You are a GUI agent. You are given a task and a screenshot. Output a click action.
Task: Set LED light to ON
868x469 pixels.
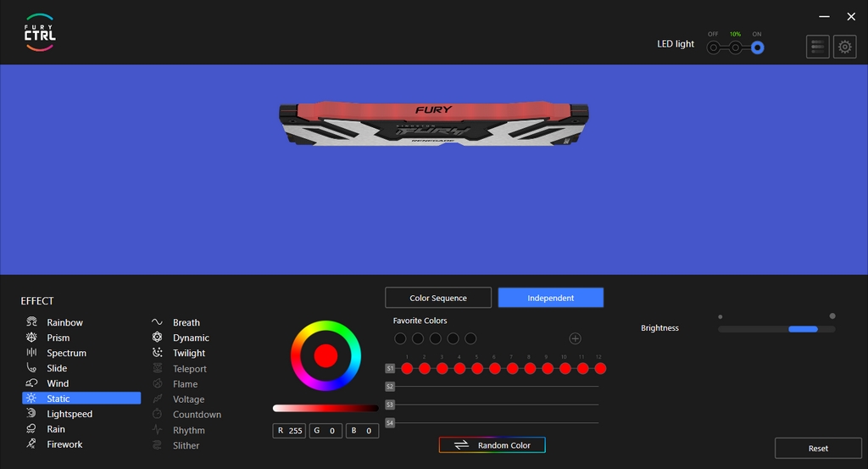pyautogui.click(x=757, y=48)
